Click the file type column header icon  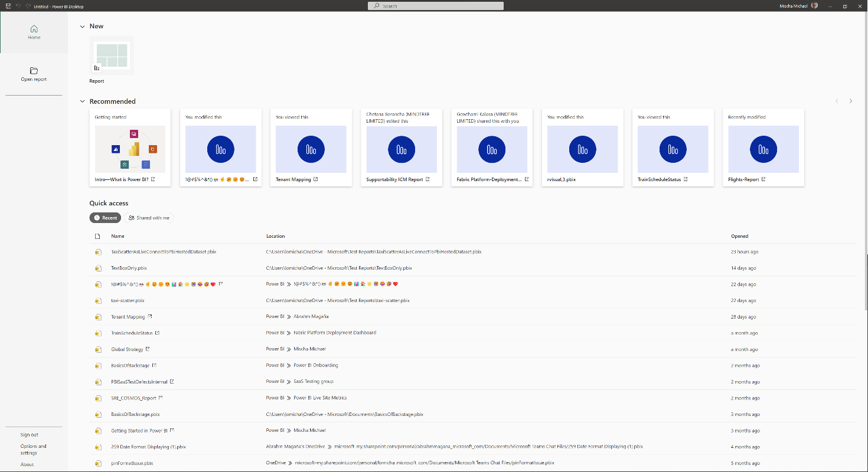point(98,236)
